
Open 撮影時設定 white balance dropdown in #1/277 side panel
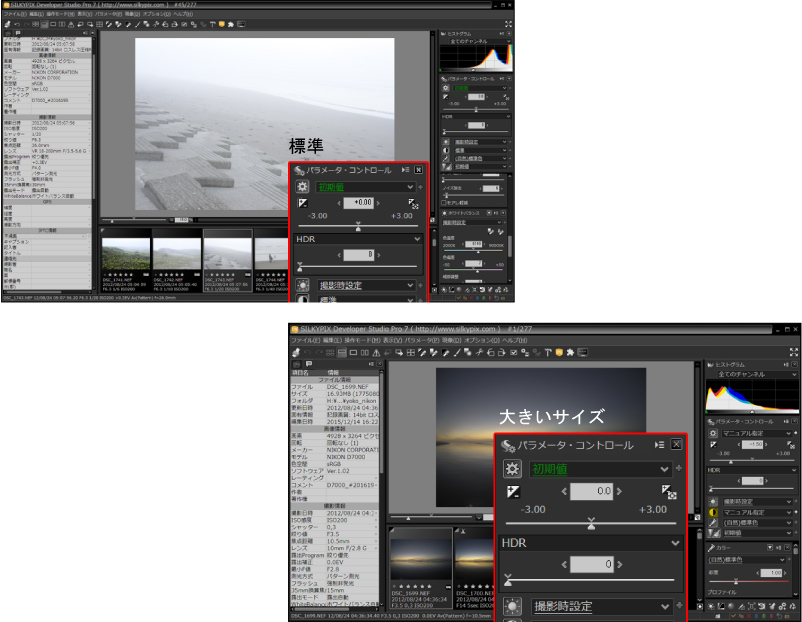click(x=756, y=502)
